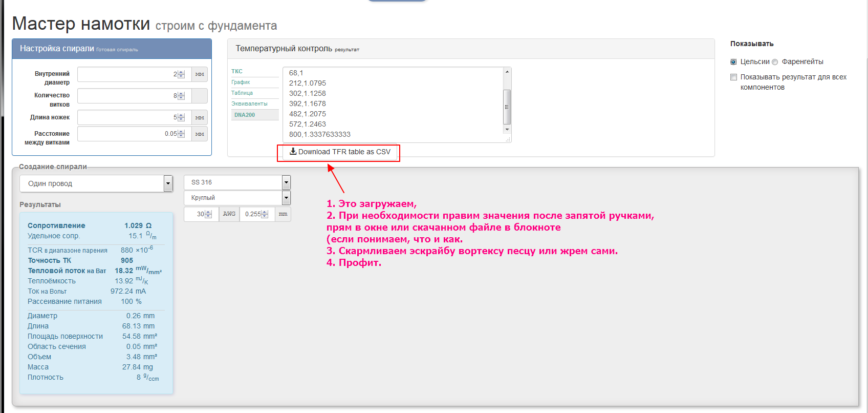This screenshot has width=868, height=413.
Task: Click the download icon in CSV button
Action: pyautogui.click(x=293, y=151)
